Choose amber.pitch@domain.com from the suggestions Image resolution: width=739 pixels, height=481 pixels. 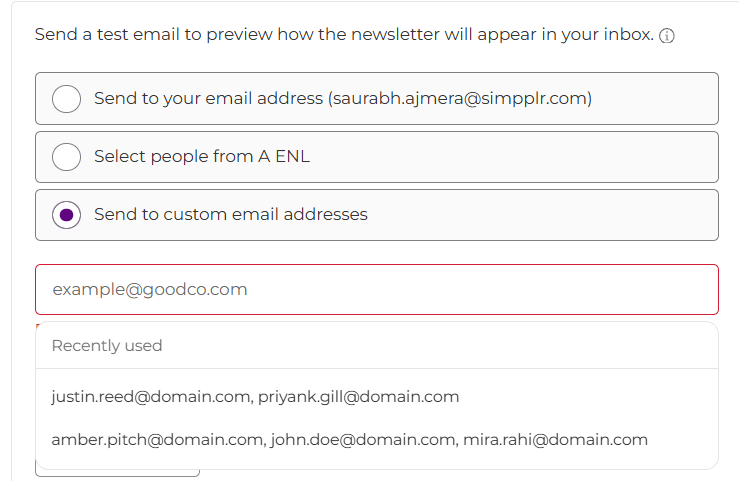(x=158, y=439)
